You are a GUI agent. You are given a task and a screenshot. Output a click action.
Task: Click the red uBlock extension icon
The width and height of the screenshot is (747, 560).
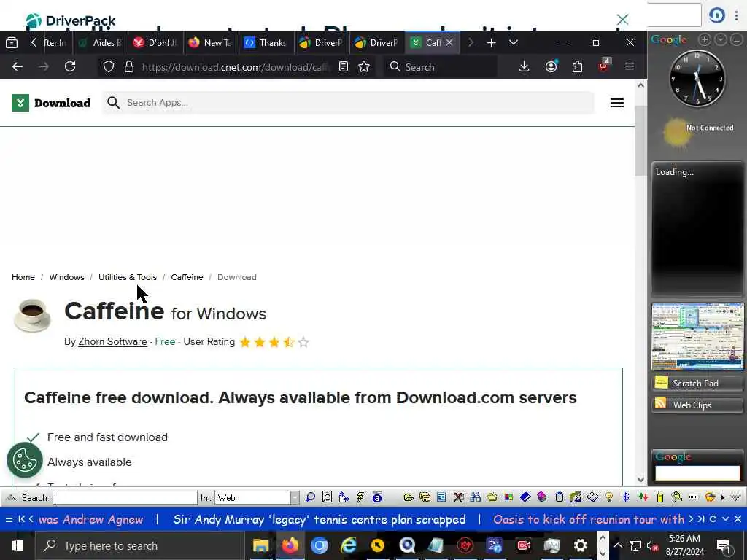603,66
